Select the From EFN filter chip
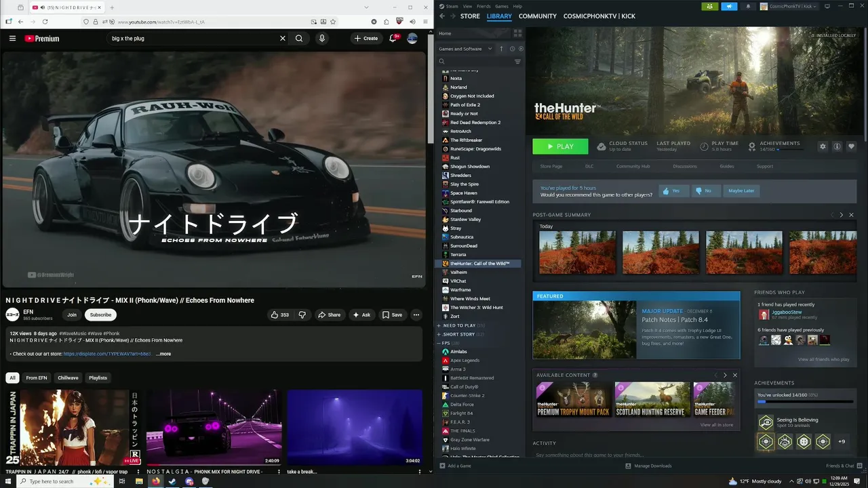The height and width of the screenshot is (488, 868). [x=37, y=378]
